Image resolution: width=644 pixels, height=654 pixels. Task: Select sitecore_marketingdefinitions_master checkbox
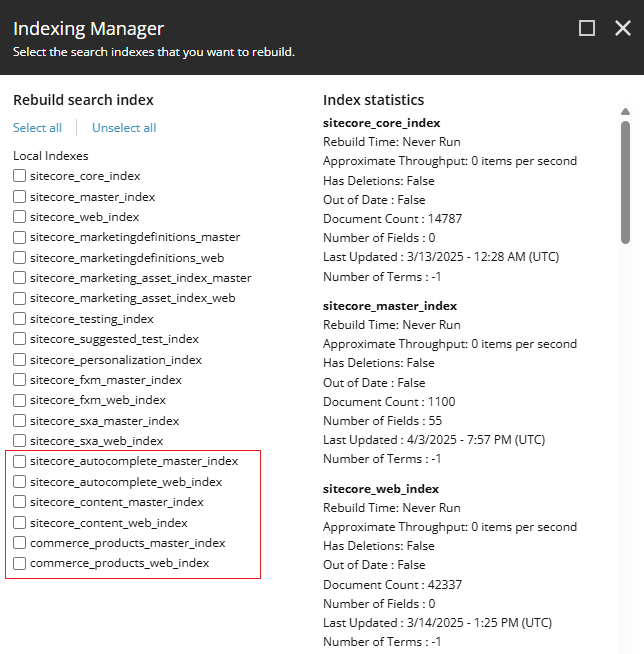tap(20, 238)
